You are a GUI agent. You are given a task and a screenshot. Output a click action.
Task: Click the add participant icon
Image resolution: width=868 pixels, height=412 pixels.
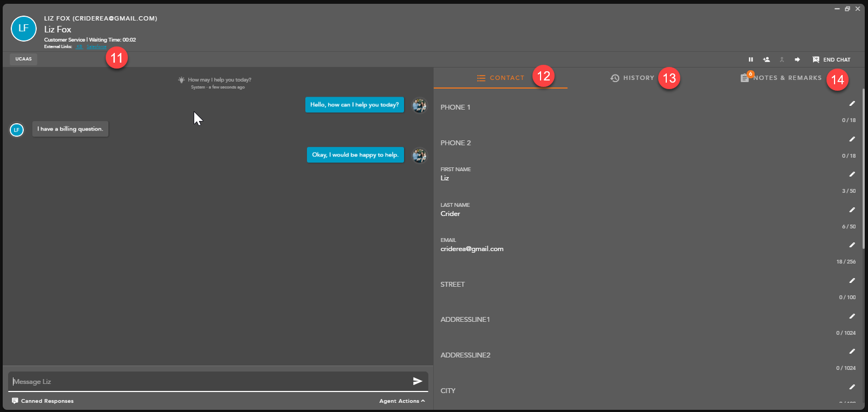point(766,59)
